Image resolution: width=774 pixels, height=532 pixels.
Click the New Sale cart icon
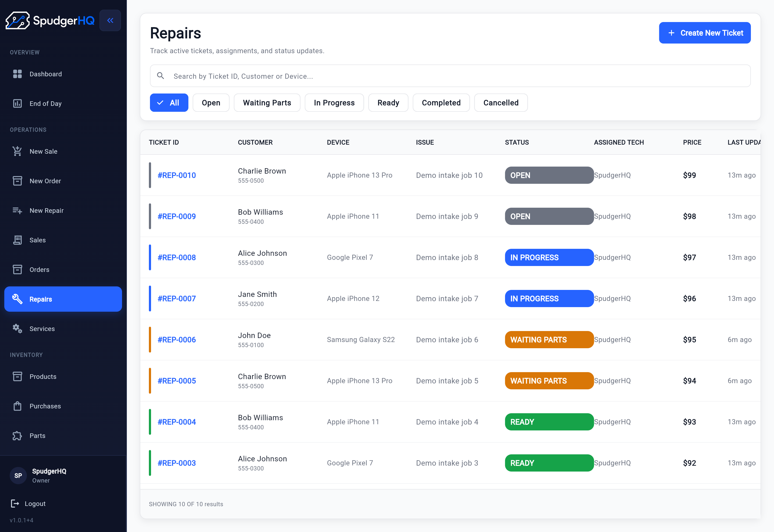(x=17, y=151)
